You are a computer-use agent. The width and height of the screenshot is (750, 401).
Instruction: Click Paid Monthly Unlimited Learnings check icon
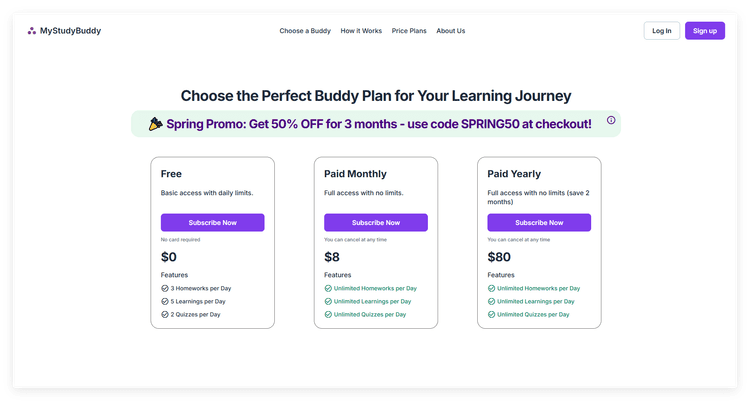[x=328, y=301]
